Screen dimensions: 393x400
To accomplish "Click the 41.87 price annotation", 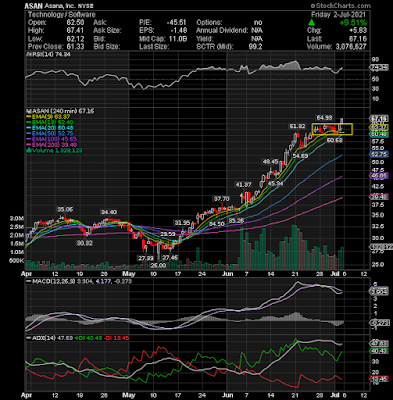I will pyautogui.click(x=243, y=185).
